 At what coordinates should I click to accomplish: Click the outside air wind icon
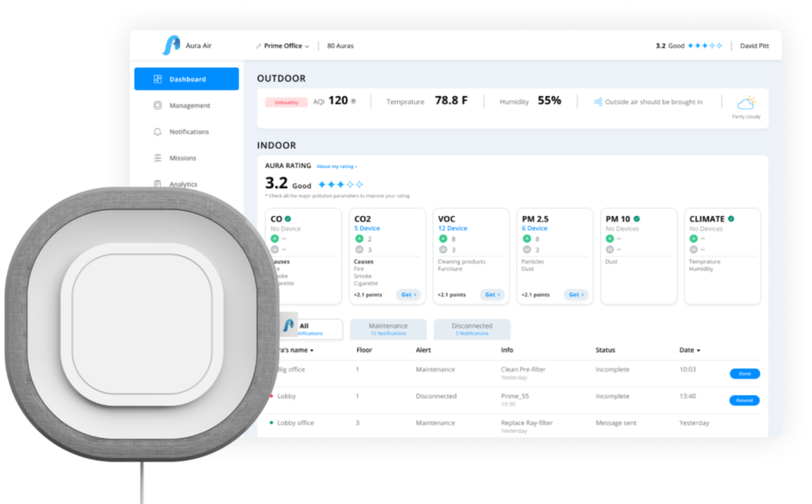coord(598,102)
